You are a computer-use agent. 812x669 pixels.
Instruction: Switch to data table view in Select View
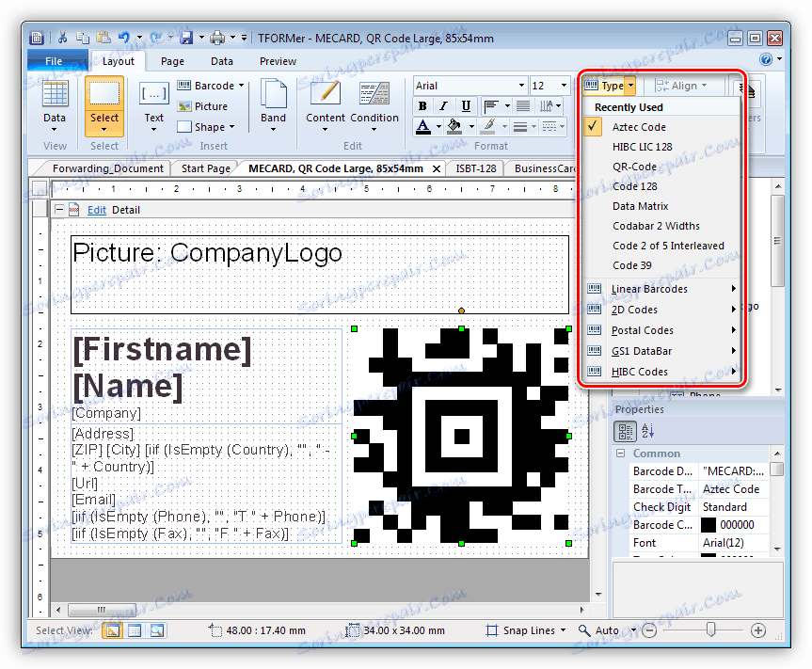point(135,630)
